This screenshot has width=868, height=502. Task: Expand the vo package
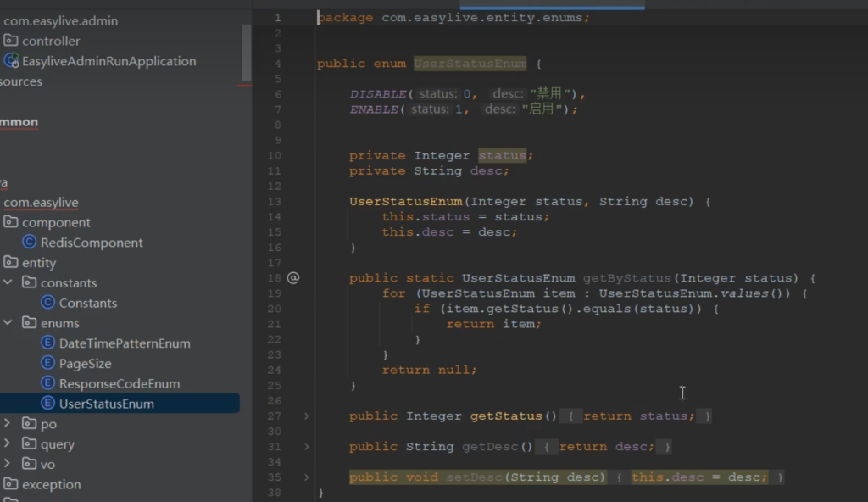8,464
